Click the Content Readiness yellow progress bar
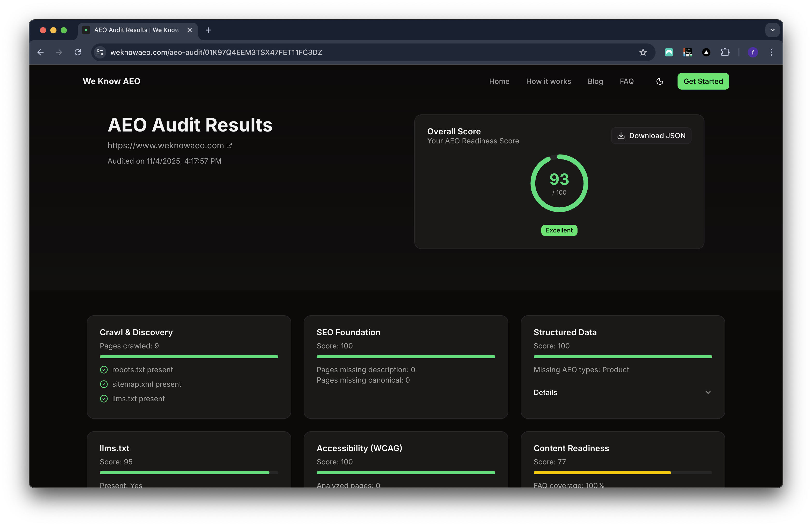The height and width of the screenshot is (526, 812). pos(602,472)
